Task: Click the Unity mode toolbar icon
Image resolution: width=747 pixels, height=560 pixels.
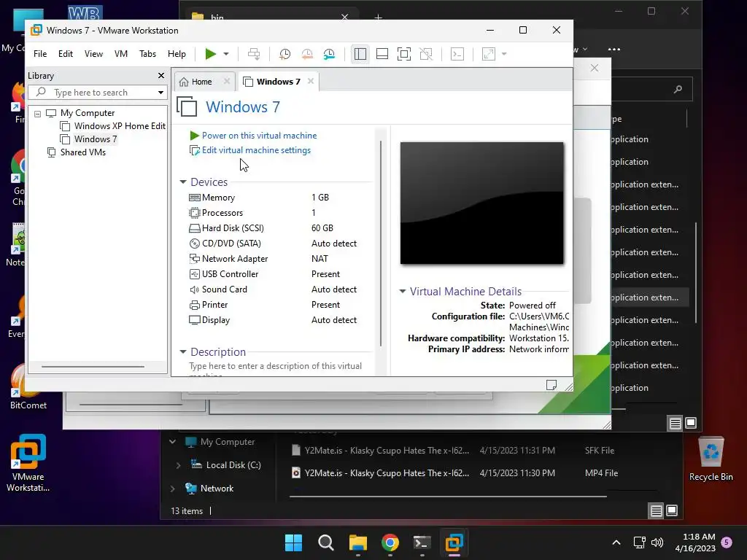Action: click(426, 54)
